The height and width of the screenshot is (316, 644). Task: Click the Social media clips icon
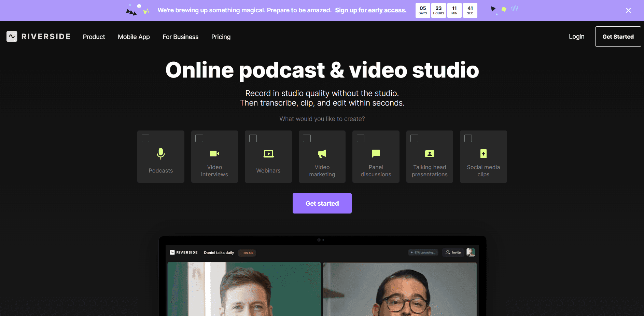click(x=484, y=154)
